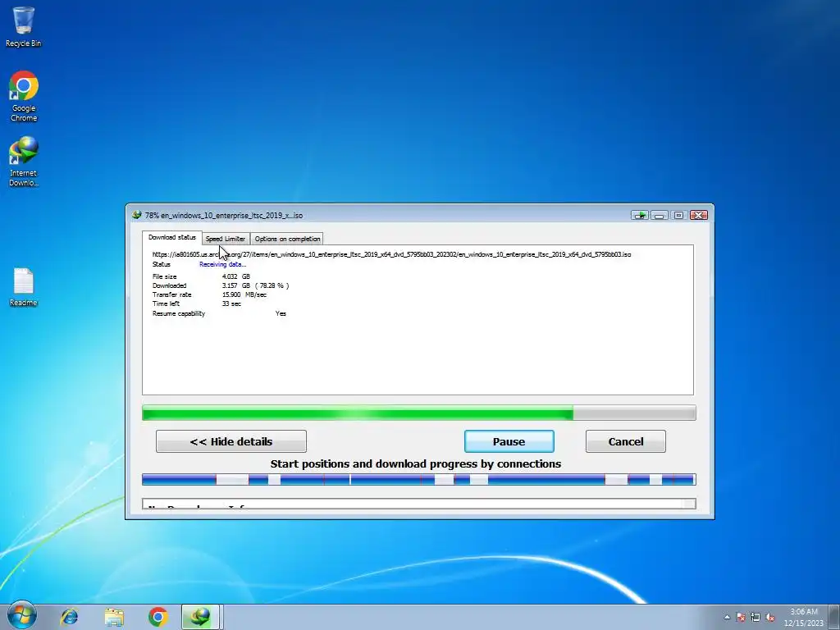Click the muted volume tray icon

[770, 617]
